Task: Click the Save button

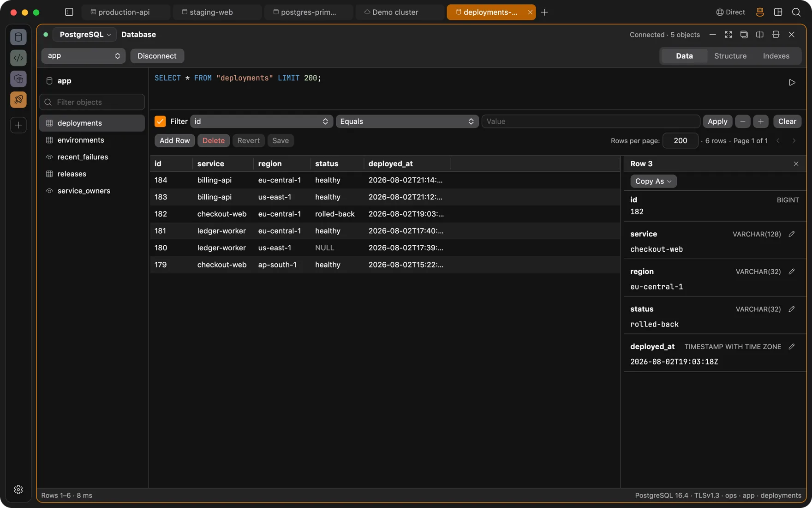Action: (281, 141)
